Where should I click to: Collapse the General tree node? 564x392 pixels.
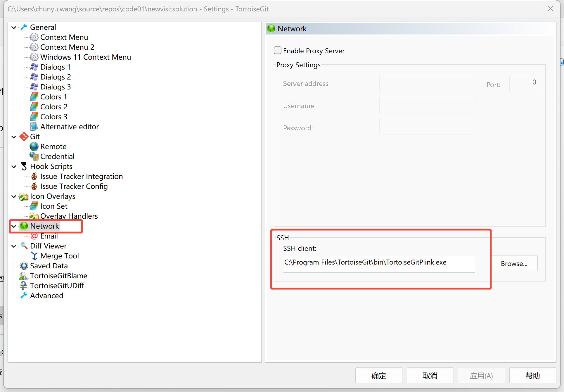(14, 27)
